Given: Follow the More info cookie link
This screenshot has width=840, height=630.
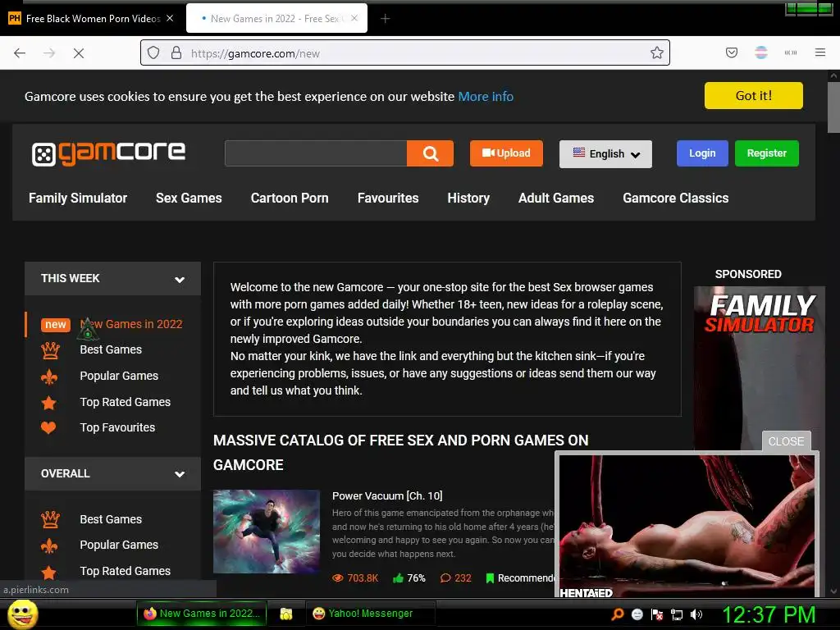Looking at the screenshot, I should (486, 97).
